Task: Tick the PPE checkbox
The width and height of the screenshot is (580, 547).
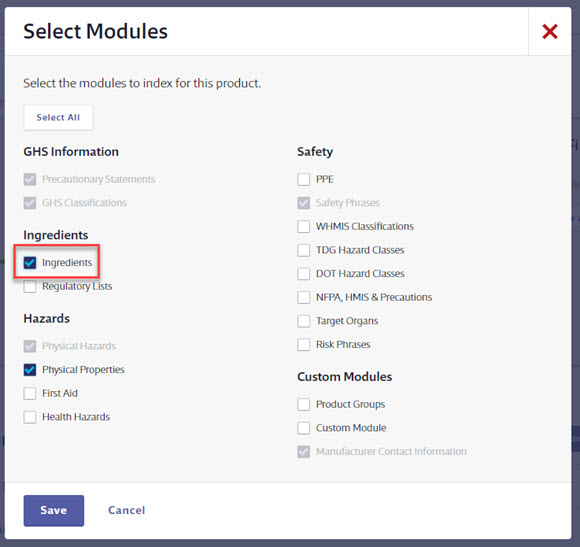Action: coord(304,179)
